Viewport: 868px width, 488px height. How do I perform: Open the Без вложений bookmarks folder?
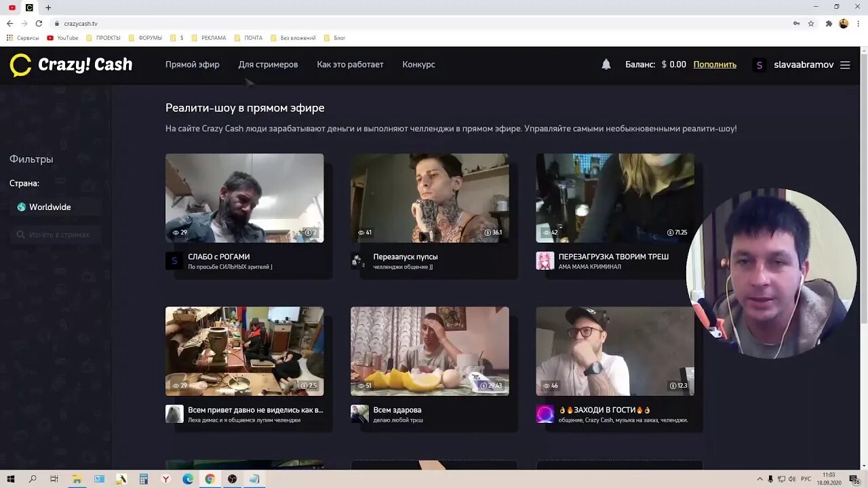tap(293, 38)
